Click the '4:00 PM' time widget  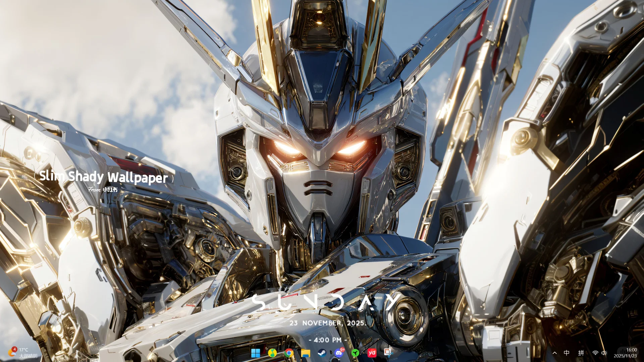pos(327,340)
